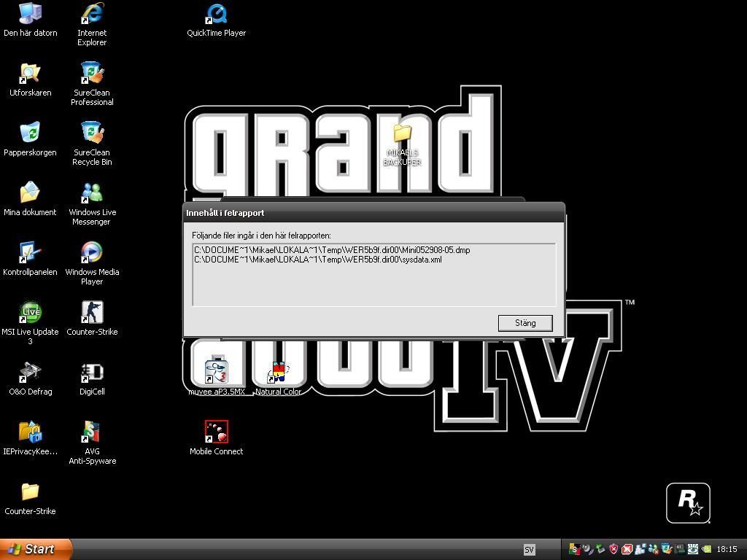The height and width of the screenshot is (560, 747).
Task: Open the Mina dokument folder icon
Action: tap(31, 199)
